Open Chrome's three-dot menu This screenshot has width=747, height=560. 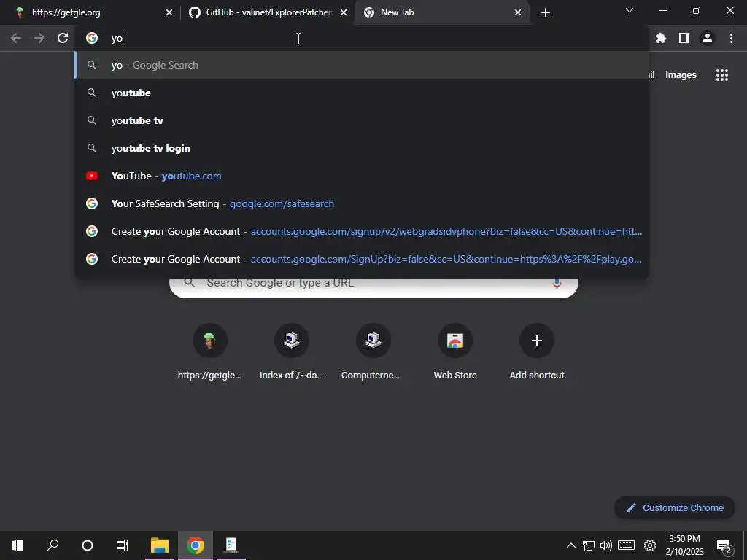[731, 38]
